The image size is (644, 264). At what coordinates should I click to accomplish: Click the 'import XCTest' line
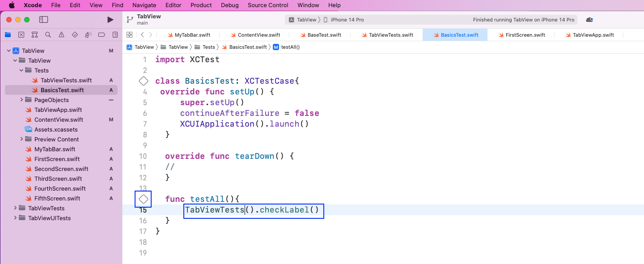point(187,60)
